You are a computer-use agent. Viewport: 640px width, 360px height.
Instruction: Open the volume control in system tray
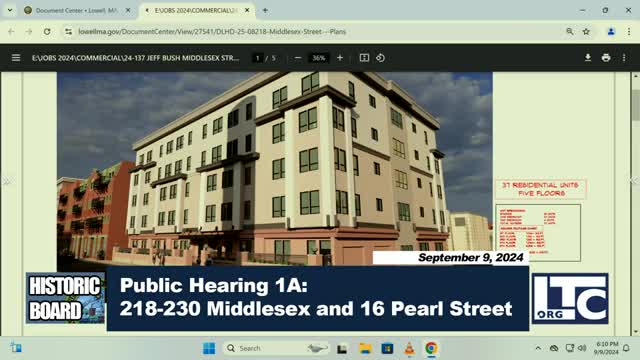click(x=582, y=348)
